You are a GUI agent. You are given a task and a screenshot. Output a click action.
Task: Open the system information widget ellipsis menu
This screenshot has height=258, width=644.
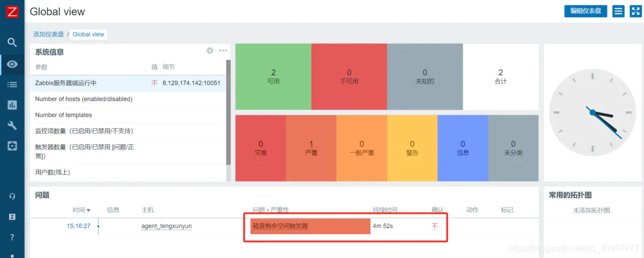point(223,51)
